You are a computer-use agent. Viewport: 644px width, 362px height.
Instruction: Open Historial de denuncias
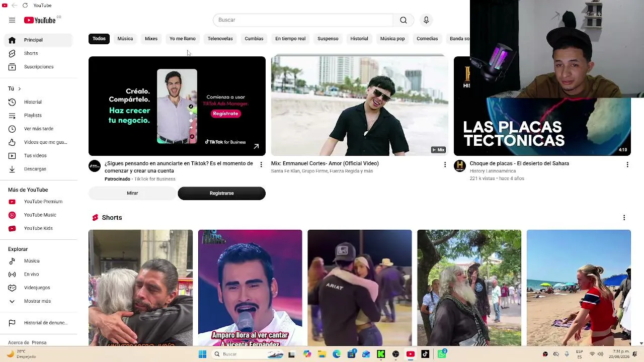click(38, 323)
